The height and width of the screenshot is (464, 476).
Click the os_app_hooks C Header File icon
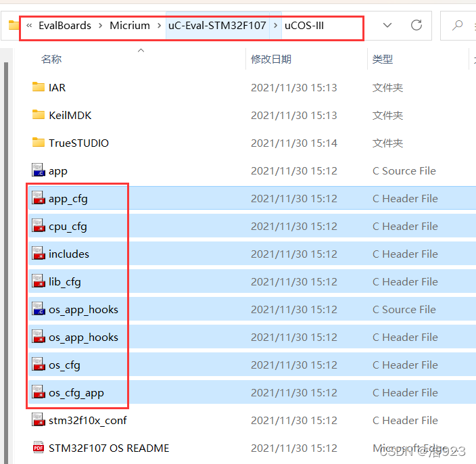pos(39,336)
